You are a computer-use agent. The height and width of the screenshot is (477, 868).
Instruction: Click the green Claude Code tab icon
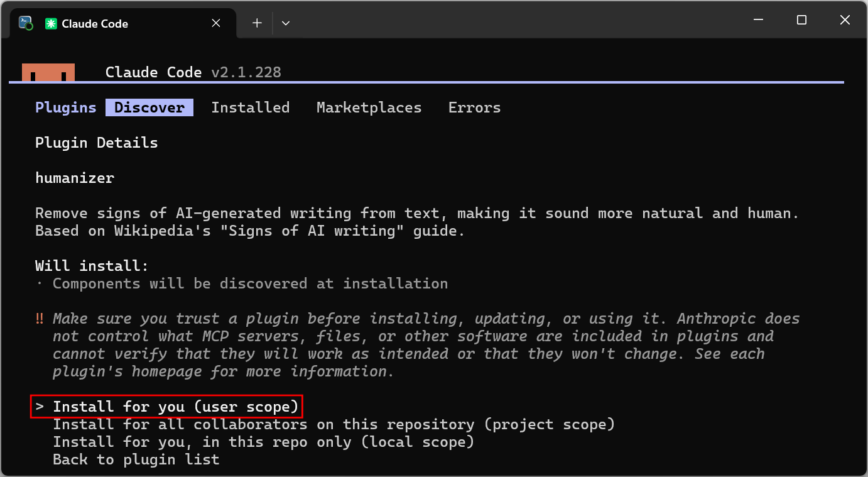pyautogui.click(x=51, y=24)
